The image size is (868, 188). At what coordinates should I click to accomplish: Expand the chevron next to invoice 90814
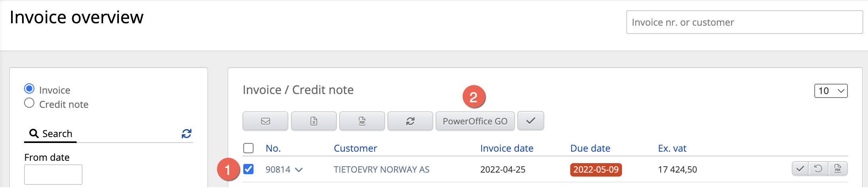click(x=299, y=170)
